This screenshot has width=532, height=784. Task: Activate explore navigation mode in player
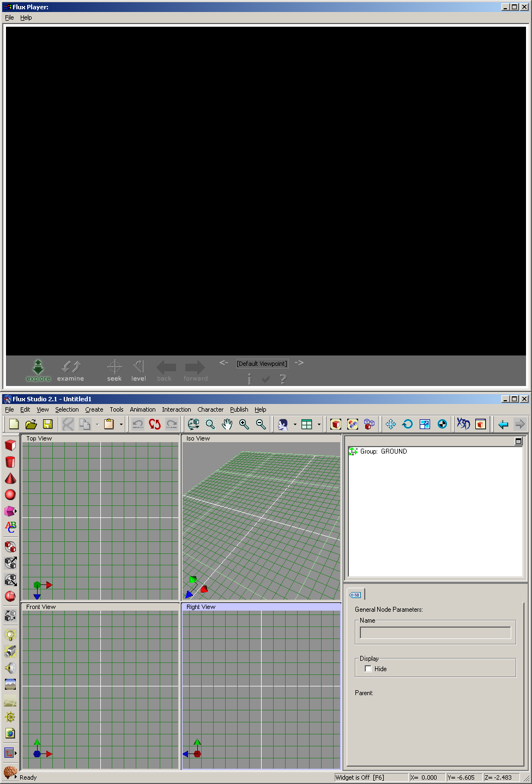coord(38,370)
